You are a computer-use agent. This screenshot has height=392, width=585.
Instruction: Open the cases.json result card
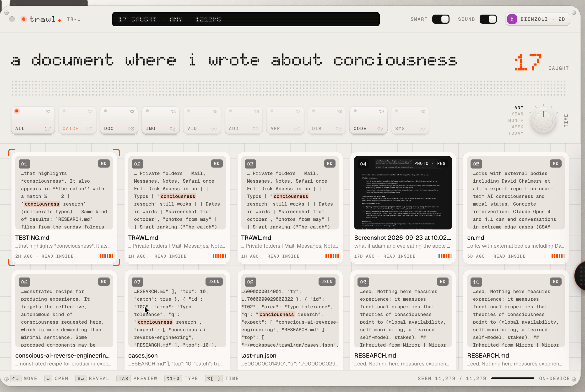pos(177,321)
